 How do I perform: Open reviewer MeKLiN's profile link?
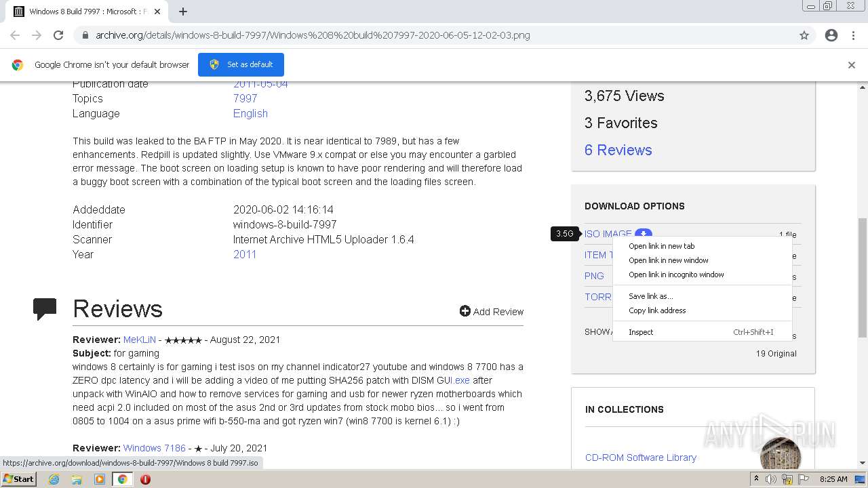click(x=140, y=340)
